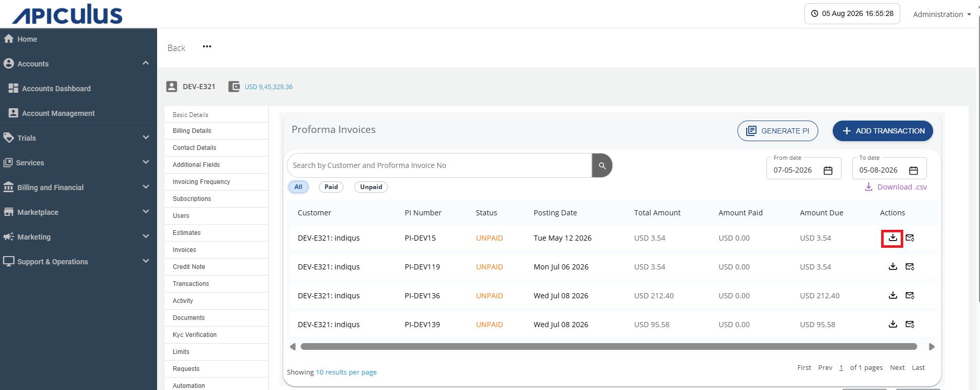Viewport: 980px width, 390px height.
Task: Click the Billing and Financial bank icon
Action: 9,187
